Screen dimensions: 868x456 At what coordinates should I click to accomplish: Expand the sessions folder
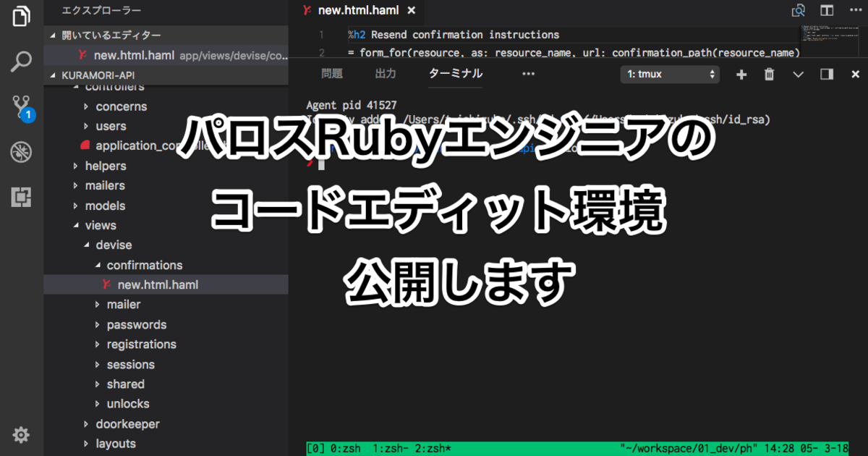tap(131, 365)
